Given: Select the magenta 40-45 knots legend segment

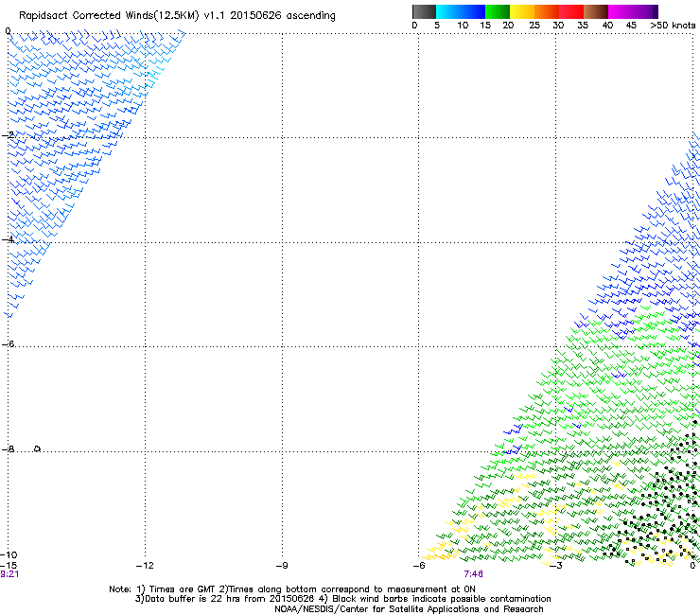Looking at the screenshot, I should point(621,11).
